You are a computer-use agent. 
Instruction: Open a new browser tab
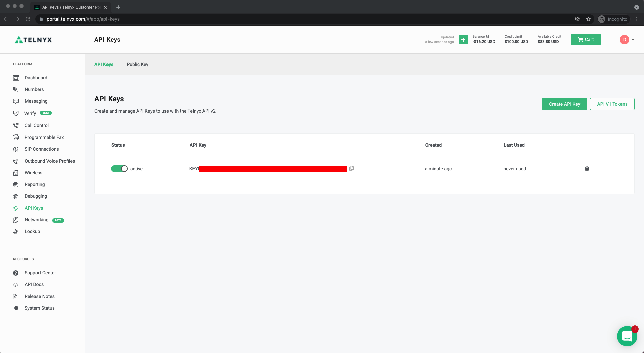coord(118,7)
